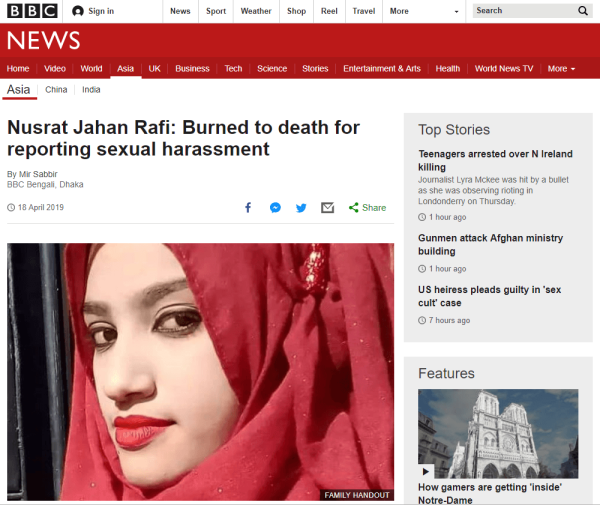Image resolution: width=600 pixels, height=505 pixels.
Task: Click the search magnifier icon
Action: point(583,11)
